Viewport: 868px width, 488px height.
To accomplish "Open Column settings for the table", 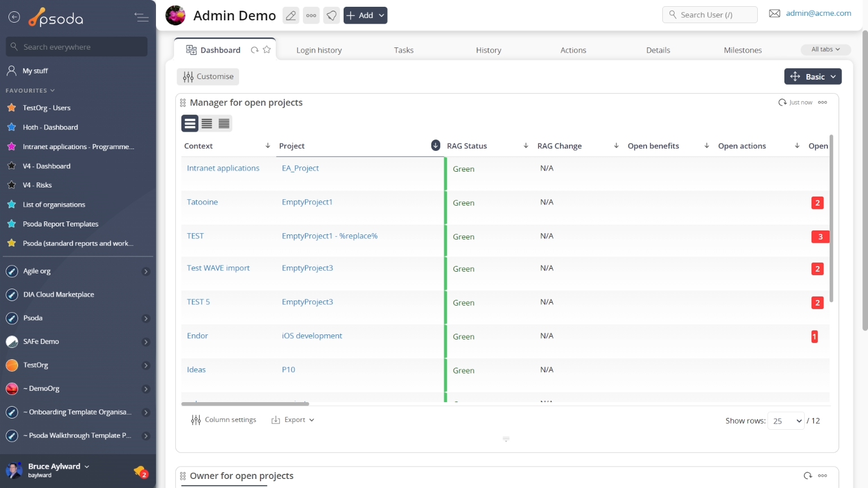I will (224, 420).
